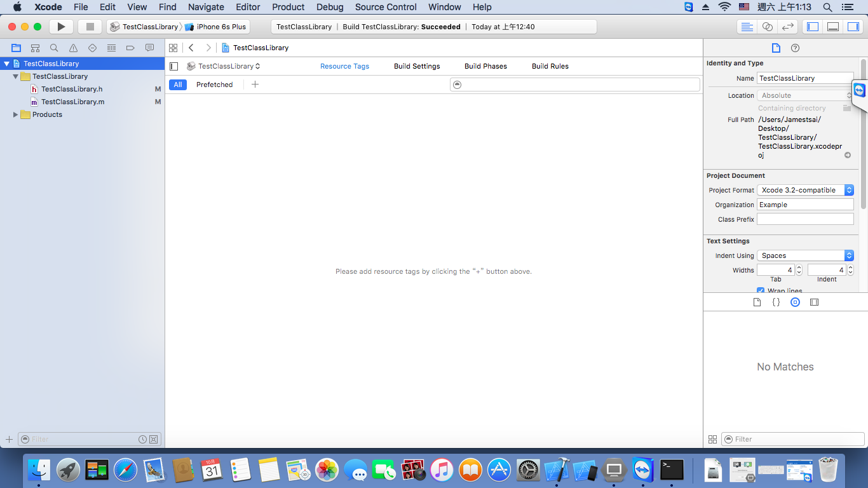Viewport: 868px width, 488px height.
Task: Collapse the TestClassLibrary project root
Action: point(7,64)
